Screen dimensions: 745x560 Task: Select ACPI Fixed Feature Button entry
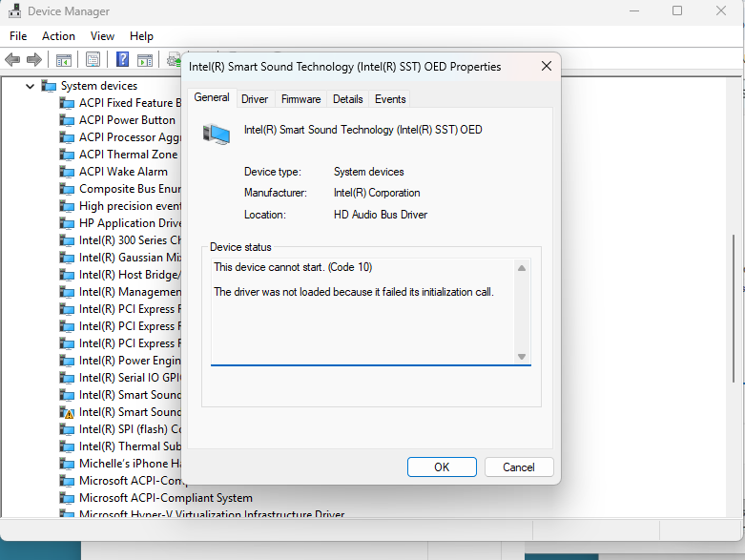pos(130,103)
